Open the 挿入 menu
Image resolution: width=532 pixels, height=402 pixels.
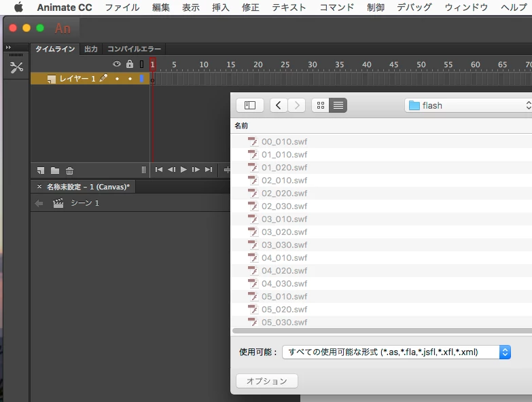tap(221, 7)
